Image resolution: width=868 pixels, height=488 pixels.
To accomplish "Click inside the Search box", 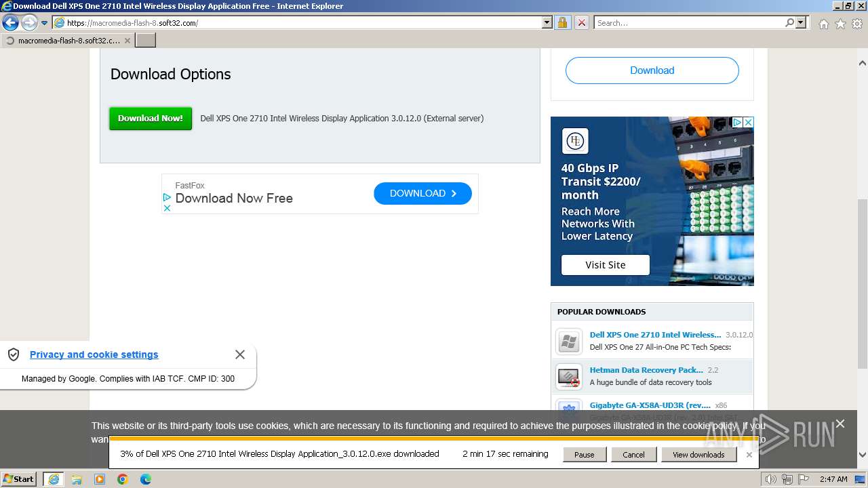I will coord(688,22).
